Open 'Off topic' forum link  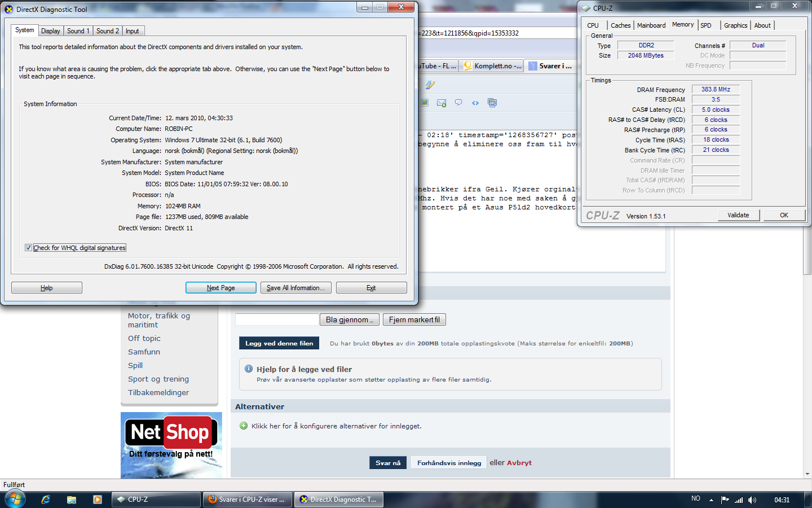point(144,339)
